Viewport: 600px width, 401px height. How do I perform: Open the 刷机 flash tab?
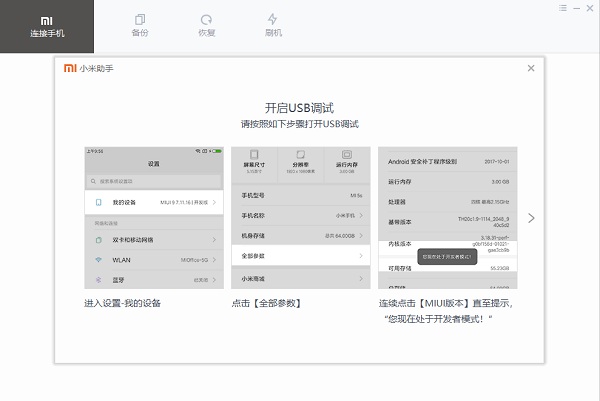[x=273, y=26]
